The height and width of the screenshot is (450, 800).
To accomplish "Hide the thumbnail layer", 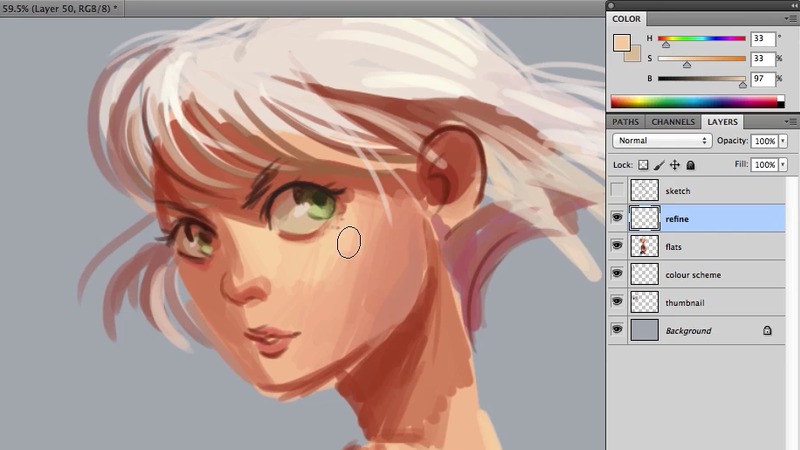I will tap(617, 302).
